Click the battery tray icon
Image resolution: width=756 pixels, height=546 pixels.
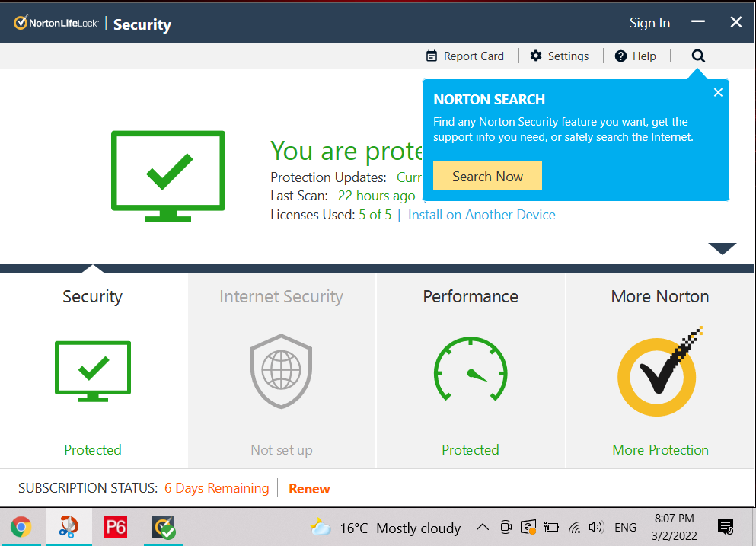pyautogui.click(x=550, y=527)
